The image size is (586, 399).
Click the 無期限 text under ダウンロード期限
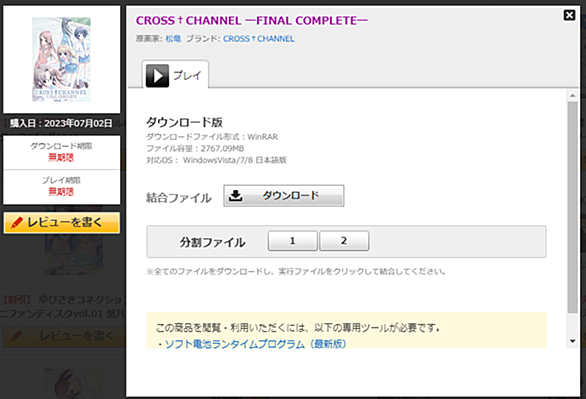(61, 157)
